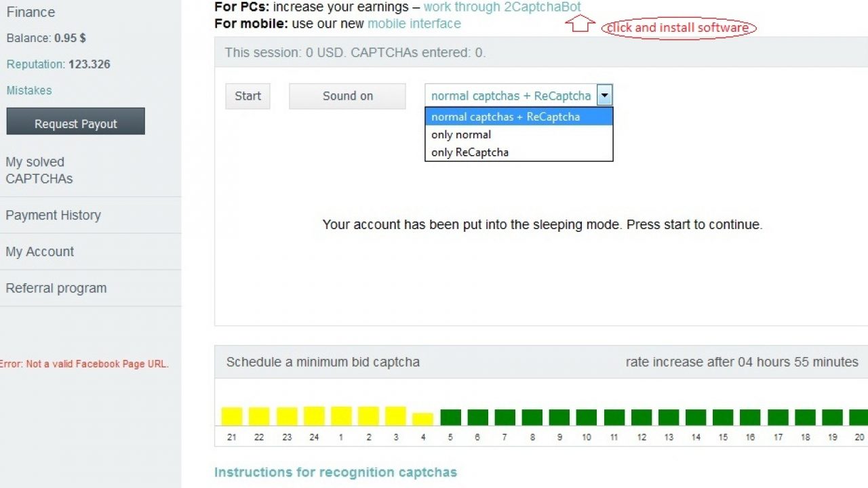
Task: Open the mobile interface link
Action: (414, 24)
